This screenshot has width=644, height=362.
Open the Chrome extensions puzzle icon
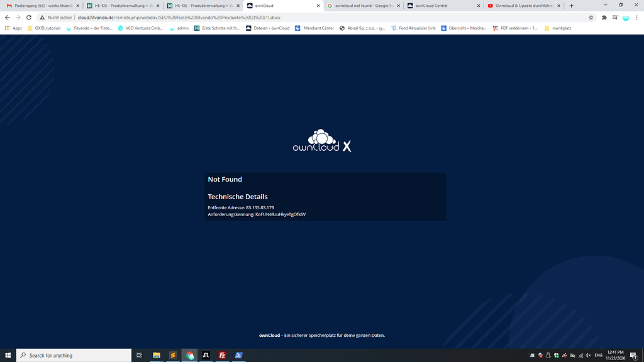pyautogui.click(x=604, y=18)
